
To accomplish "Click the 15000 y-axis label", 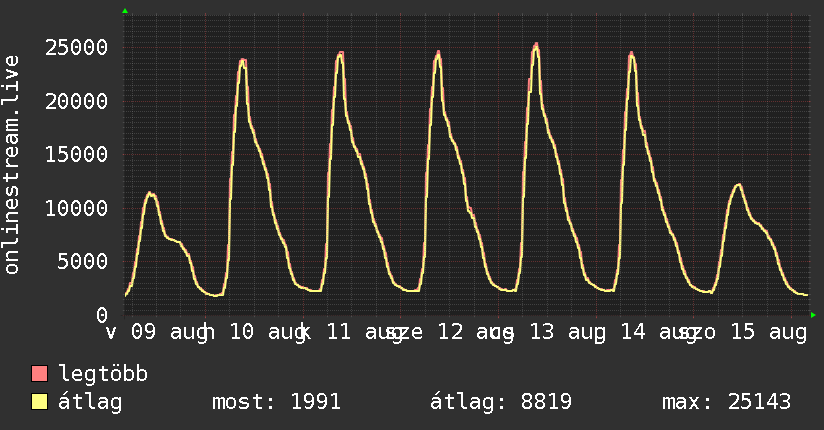I will coord(76,155).
